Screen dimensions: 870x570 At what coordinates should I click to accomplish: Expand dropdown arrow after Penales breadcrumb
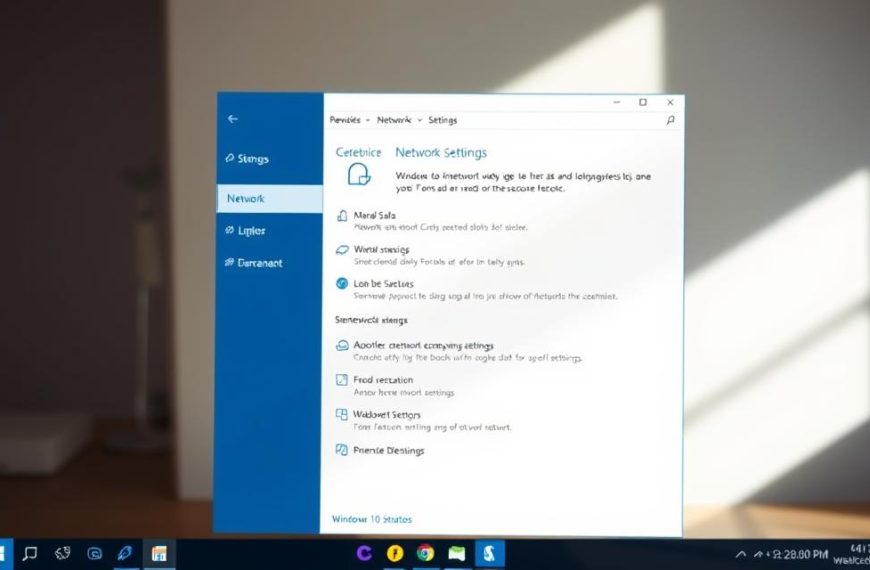[367, 120]
